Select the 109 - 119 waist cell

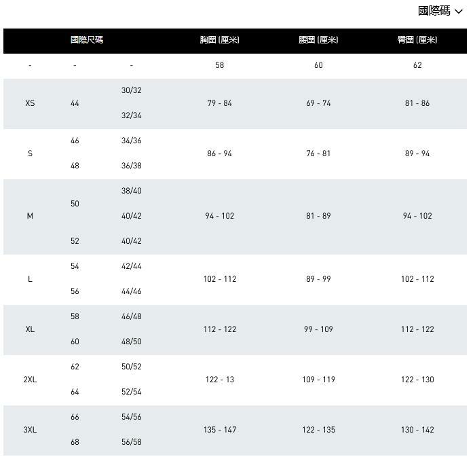pyautogui.click(x=318, y=380)
